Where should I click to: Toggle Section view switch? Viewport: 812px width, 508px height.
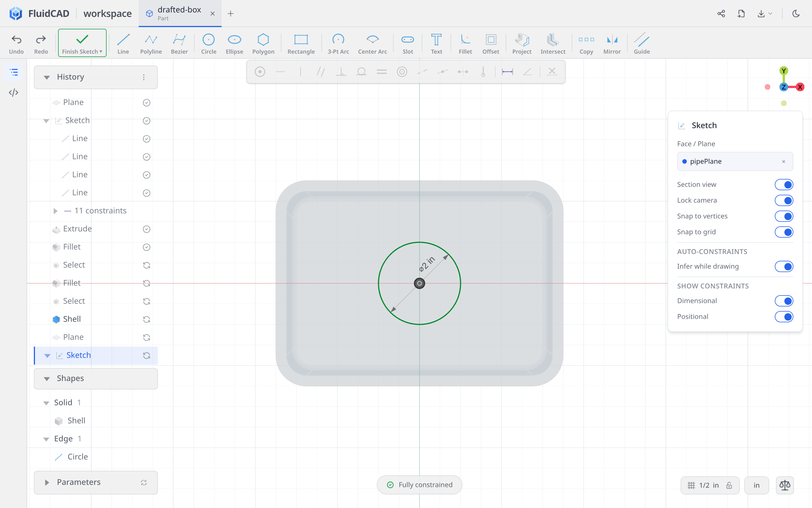pos(784,185)
